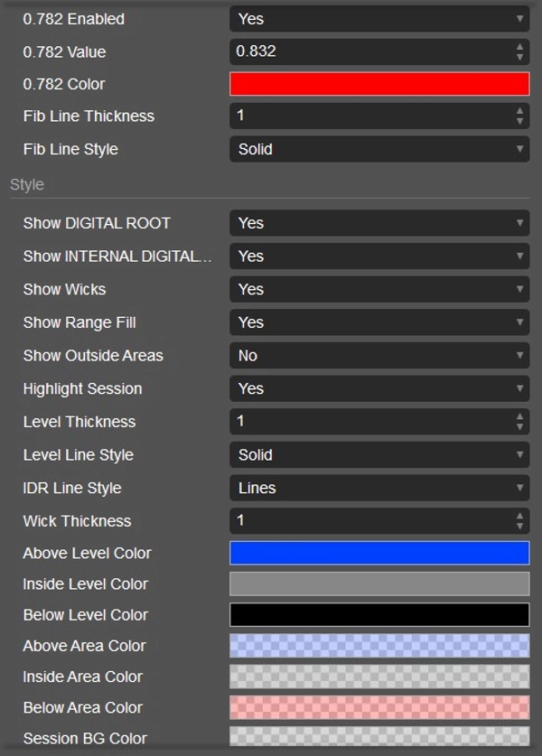Select the Inside Level Color gray swatch
Viewport: 542px width, 756px height.
(379, 584)
